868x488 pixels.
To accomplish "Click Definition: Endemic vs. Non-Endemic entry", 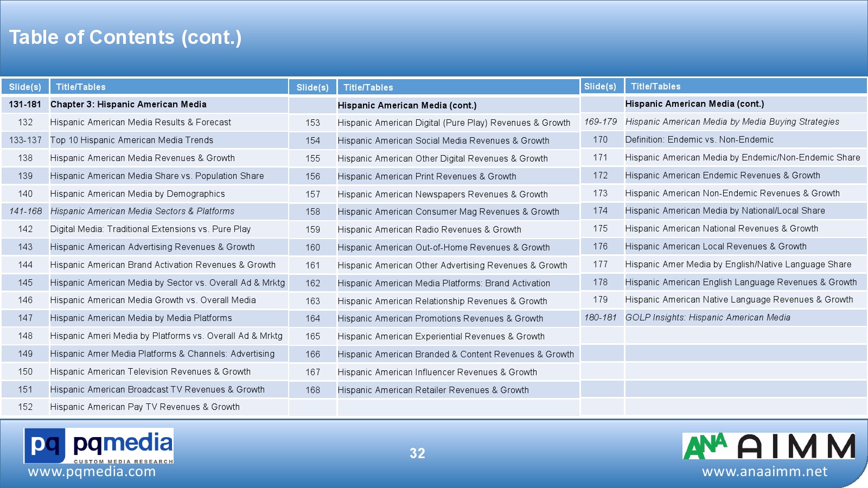I will 699,140.
